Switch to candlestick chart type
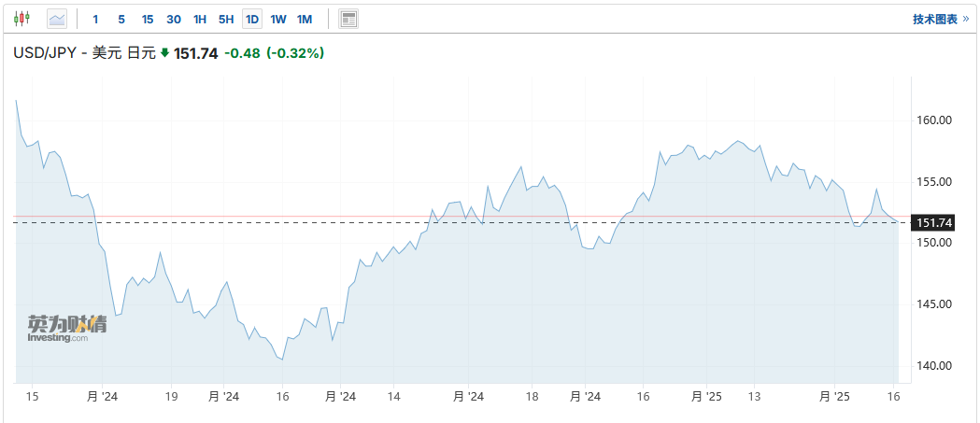Viewport: 980px width, 423px height. [21, 19]
